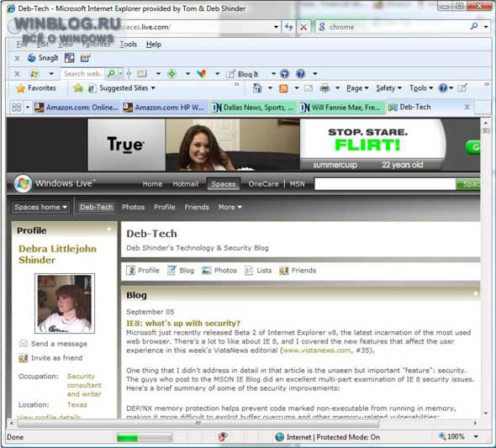Close the Deb-Tech tab
This screenshot has width=496, height=448.
tap(467, 108)
